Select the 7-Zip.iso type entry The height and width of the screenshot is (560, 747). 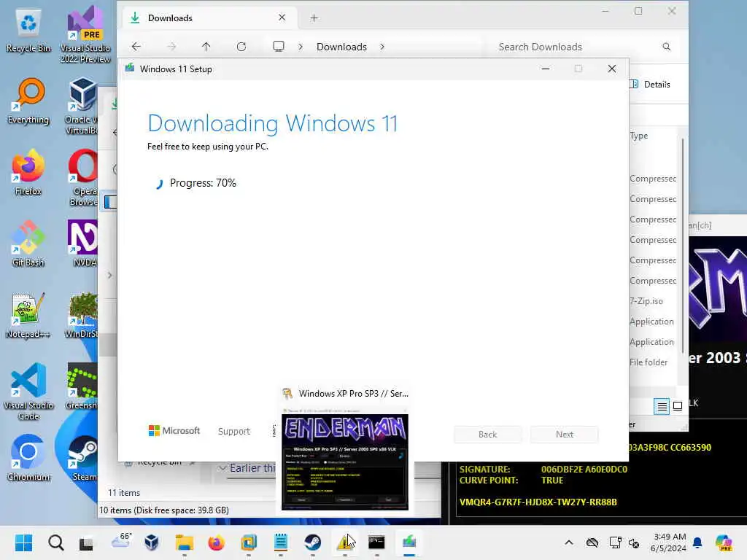pyautogui.click(x=646, y=301)
